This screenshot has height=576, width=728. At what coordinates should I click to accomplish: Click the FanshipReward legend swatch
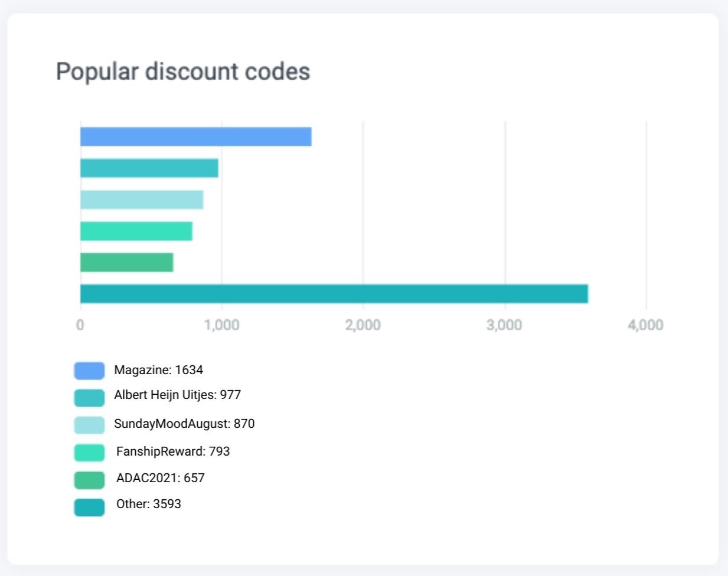point(89,453)
